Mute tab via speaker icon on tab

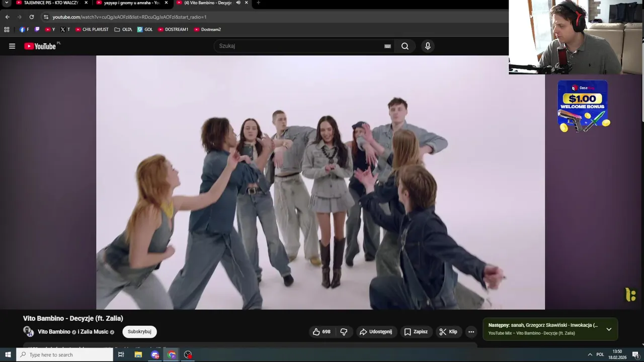coord(238,3)
